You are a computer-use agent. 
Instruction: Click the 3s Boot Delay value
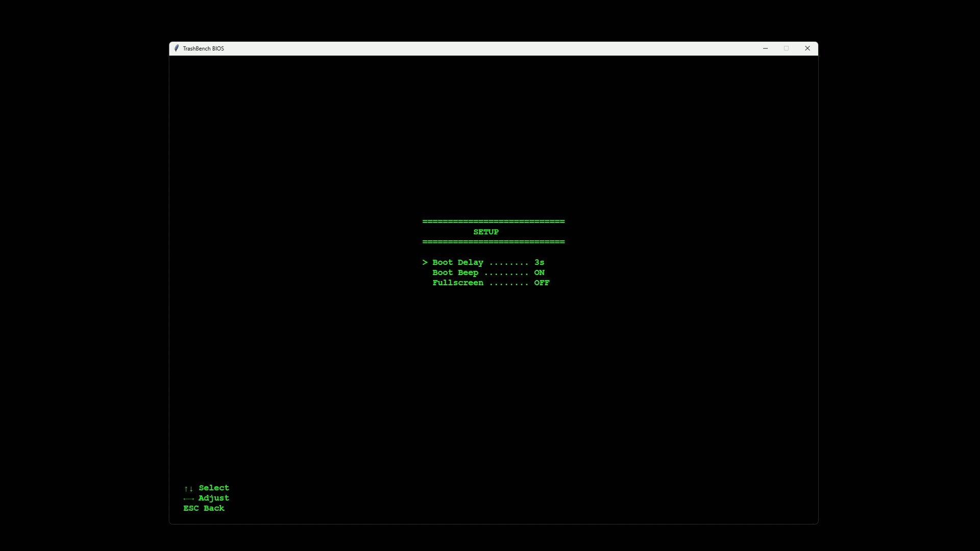tap(540, 262)
